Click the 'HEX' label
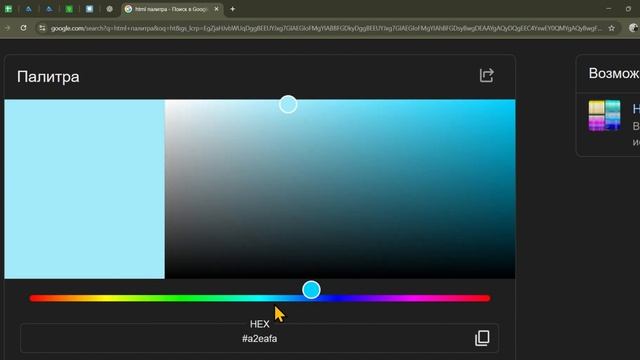Screen dimensions: 640x360 pos(260,324)
